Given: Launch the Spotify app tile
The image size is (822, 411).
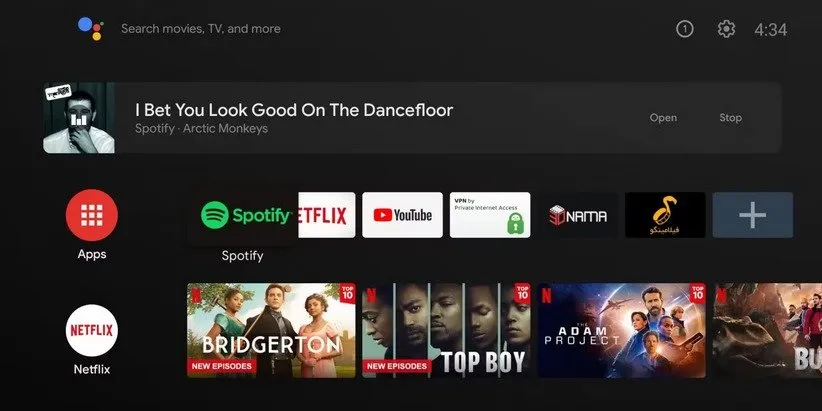Looking at the screenshot, I should 242,214.
